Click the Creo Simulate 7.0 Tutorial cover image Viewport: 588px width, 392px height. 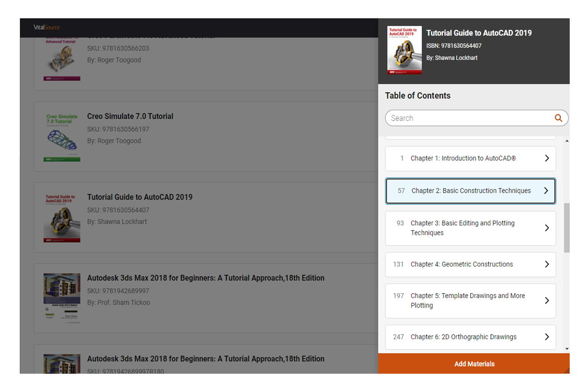pyautogui.click(x=62, y=137)
